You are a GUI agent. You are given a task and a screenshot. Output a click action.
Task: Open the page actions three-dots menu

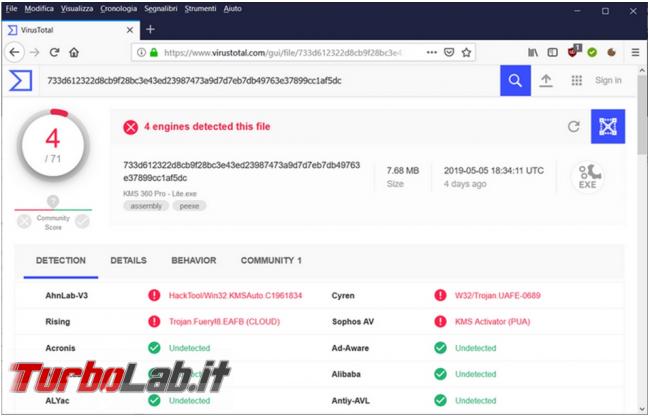click(x=432, y=52)
